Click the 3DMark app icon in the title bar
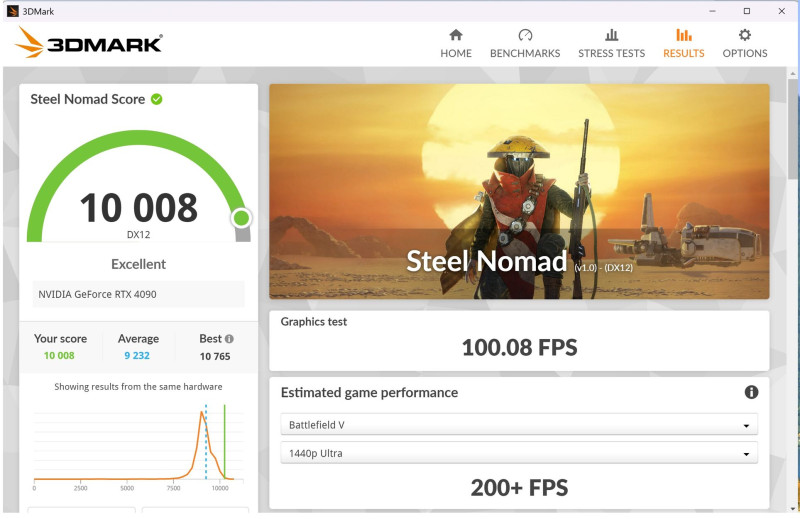The width and height of the screenshot is (800, 519). [x=12, y=11]
